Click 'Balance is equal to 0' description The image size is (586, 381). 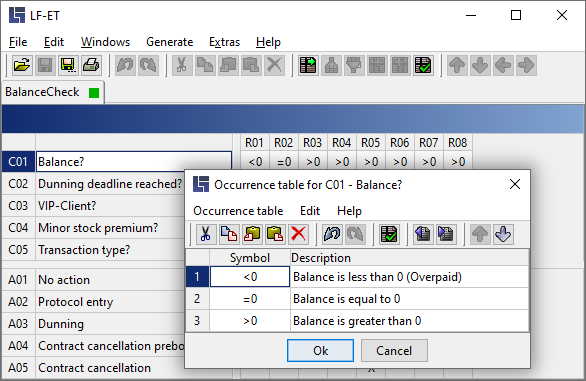(x=410, y=299)
